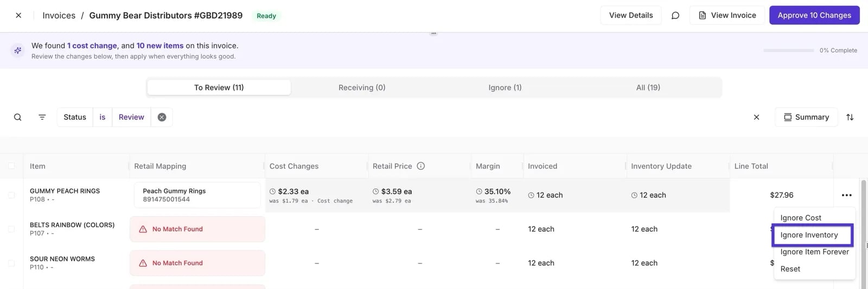Open the Peach Gummy Rings retail mapping
868x289 pixels.
coord(197,195)
